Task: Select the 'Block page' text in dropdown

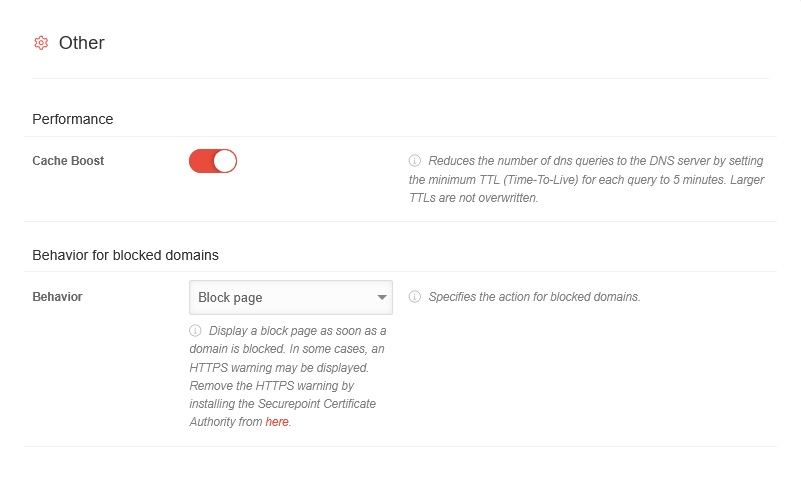Action: click(230, 297)
